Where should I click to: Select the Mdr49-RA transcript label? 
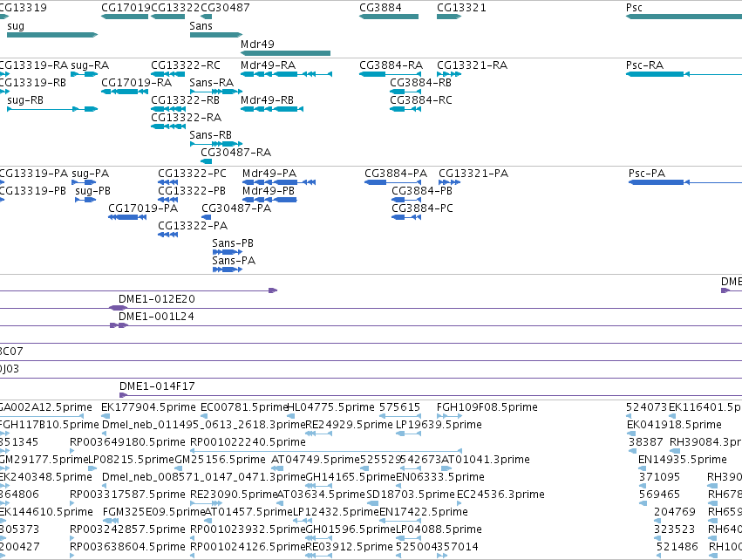269,65
